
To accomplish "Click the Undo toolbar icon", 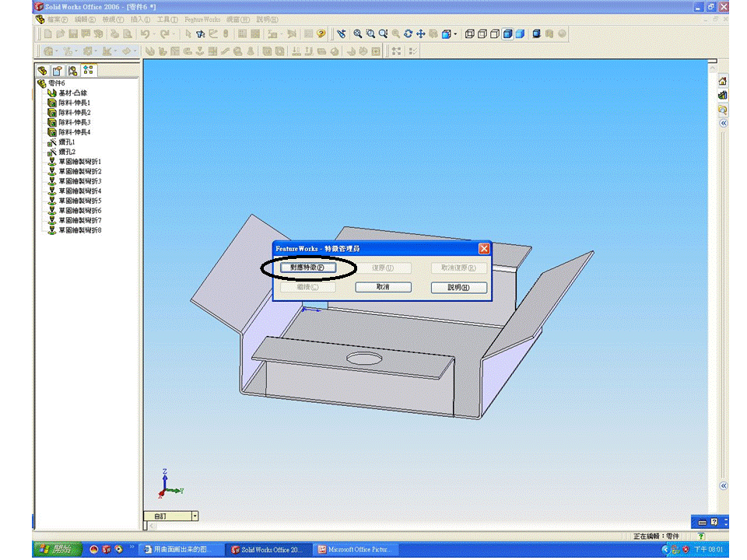I will pyautogui.click(x=145, y=33).
